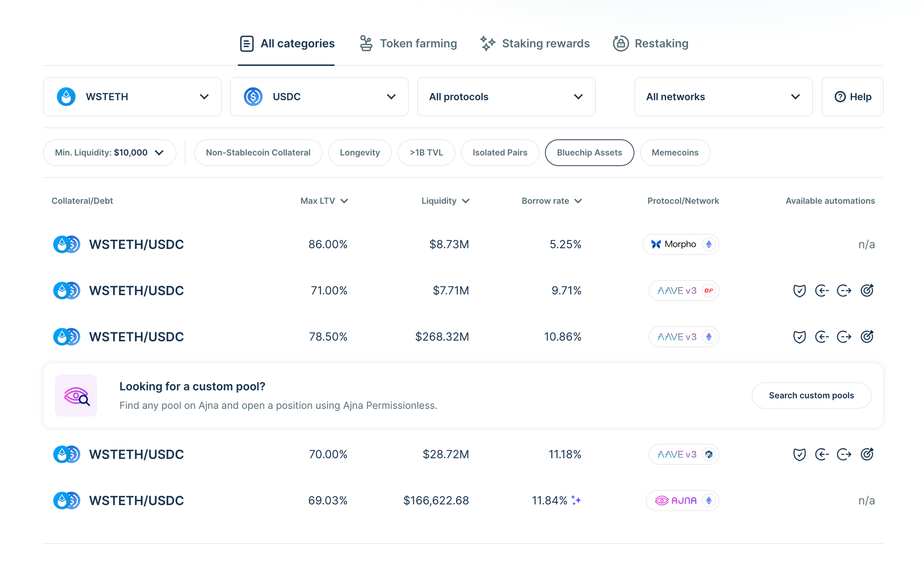
Task: Click the Help button
Action: coord(852,96)
